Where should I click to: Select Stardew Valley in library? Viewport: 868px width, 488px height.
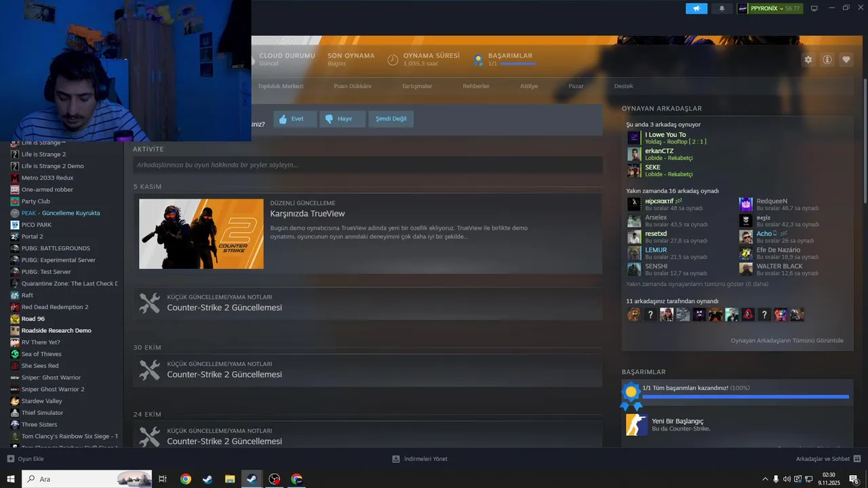[41, 401]
